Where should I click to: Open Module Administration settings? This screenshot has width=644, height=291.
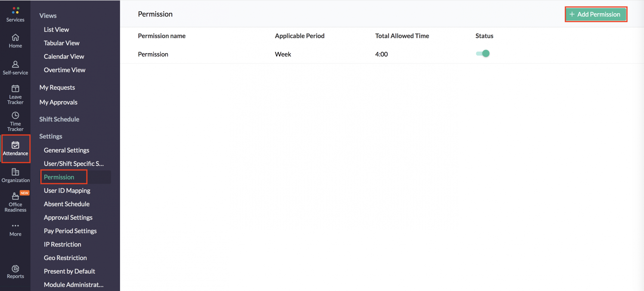point(74,285)
